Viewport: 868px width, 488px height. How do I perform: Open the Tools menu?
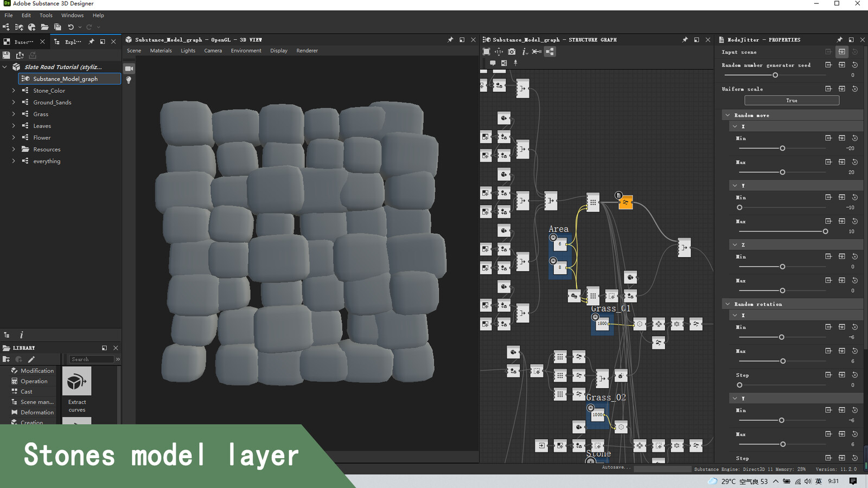pos(46,15)
